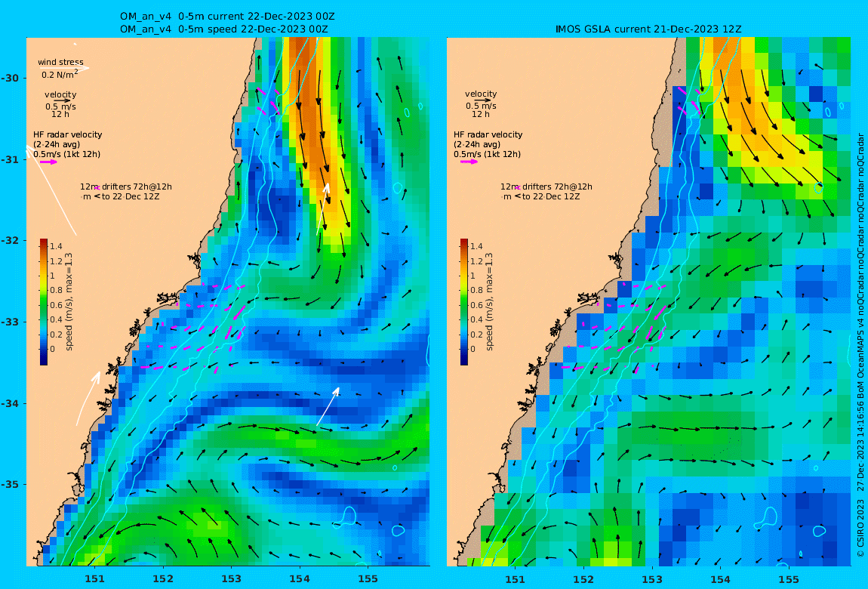Click the 0 tick on OM_an_v4 color bar

[53, 349]
